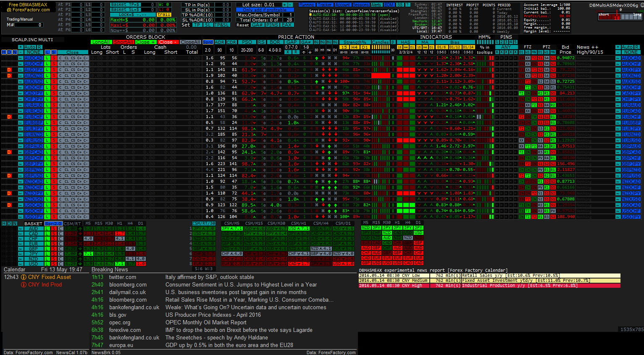Open 'OPEC Monthly Oil Market Report' news
Viewport: 644px width, 355px height.
point(206,323)
